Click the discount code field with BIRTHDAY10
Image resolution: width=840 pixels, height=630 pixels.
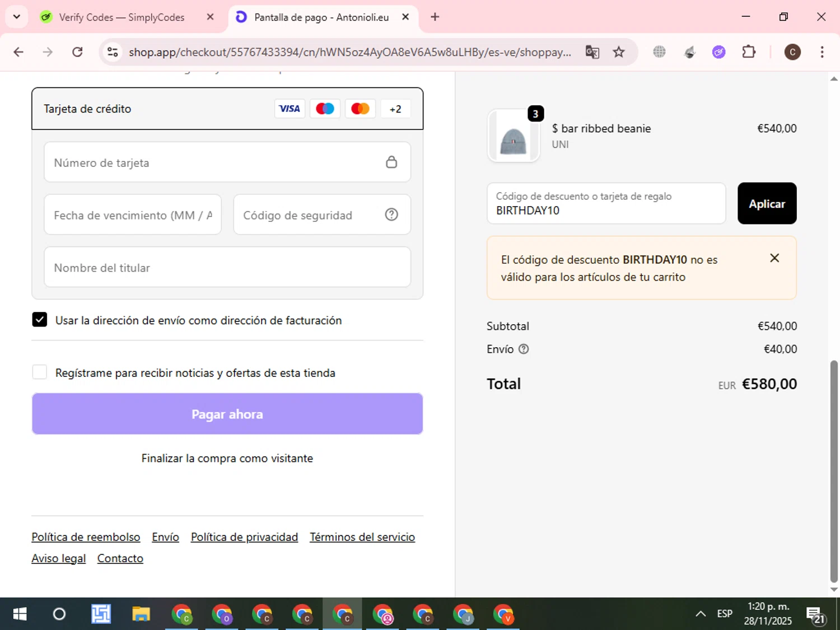point(606,203)
